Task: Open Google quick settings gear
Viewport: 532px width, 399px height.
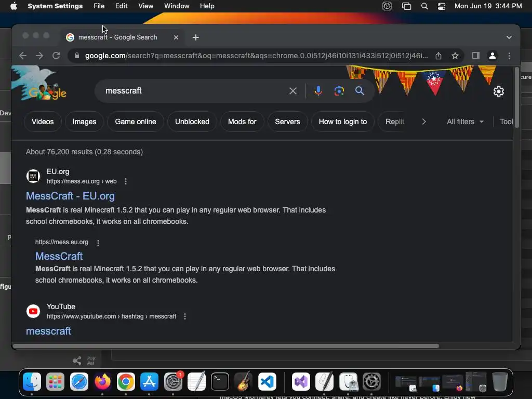Action: click(498, 91)
